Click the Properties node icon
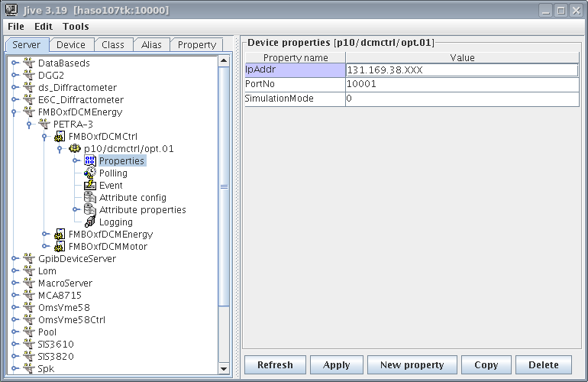 pyautogui.click(x=90, y=160)
